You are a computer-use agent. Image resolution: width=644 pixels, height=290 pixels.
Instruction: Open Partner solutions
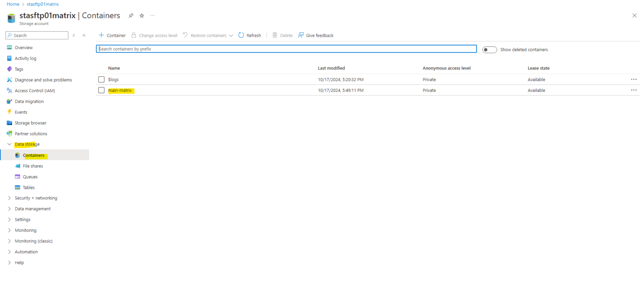point(31,134)
